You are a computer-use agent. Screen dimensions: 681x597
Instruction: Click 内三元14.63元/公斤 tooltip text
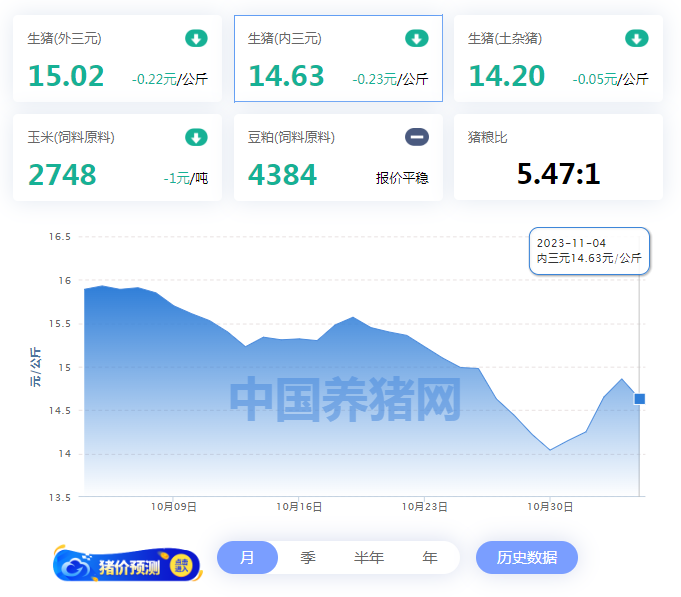click(589, 258)
